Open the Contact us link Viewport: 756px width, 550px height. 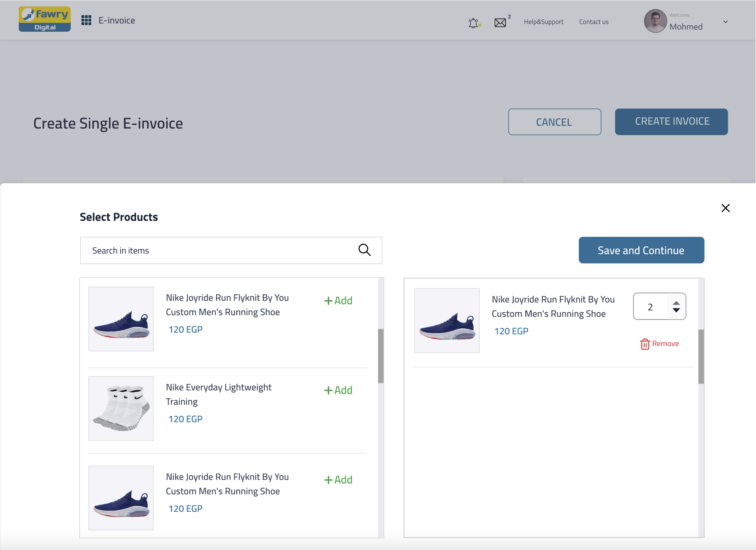(x=594, y=22)
